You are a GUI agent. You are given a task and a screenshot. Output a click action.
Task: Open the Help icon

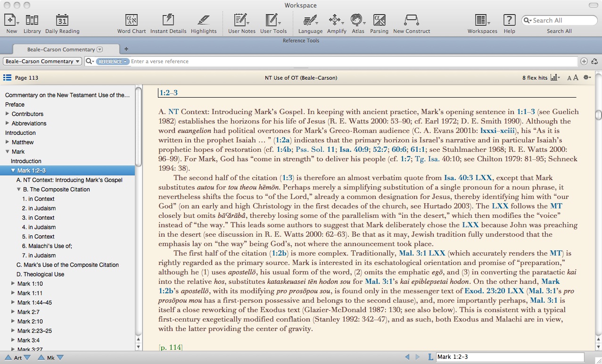[509, 20]
